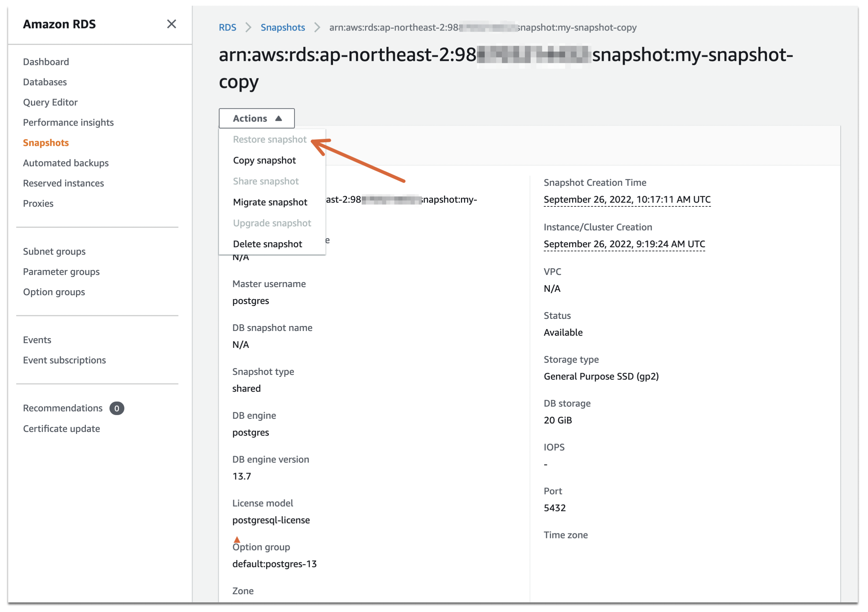Open Dashboard in the sidebar

[x=46, y=62]
